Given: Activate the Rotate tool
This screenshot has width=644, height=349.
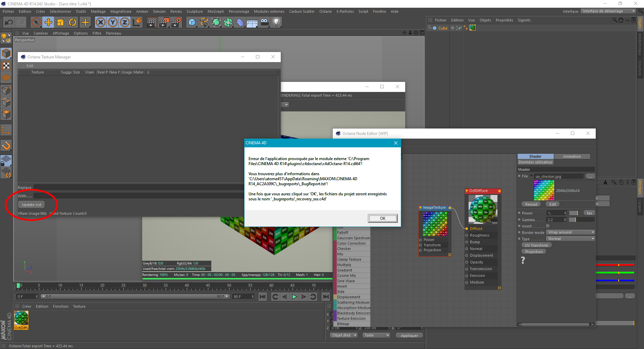Looking at the screenshot, I should [x=72, y=22].
